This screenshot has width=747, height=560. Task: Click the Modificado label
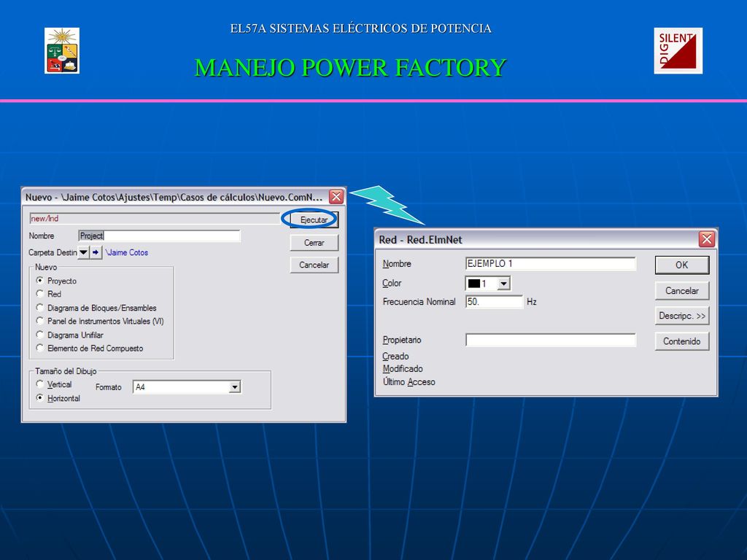(403, 368)
